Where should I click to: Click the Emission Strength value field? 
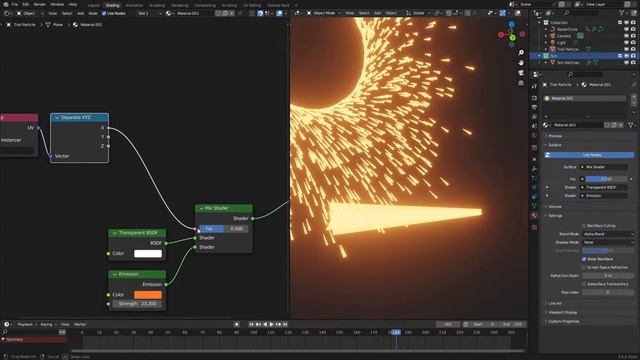click(137, 304)
